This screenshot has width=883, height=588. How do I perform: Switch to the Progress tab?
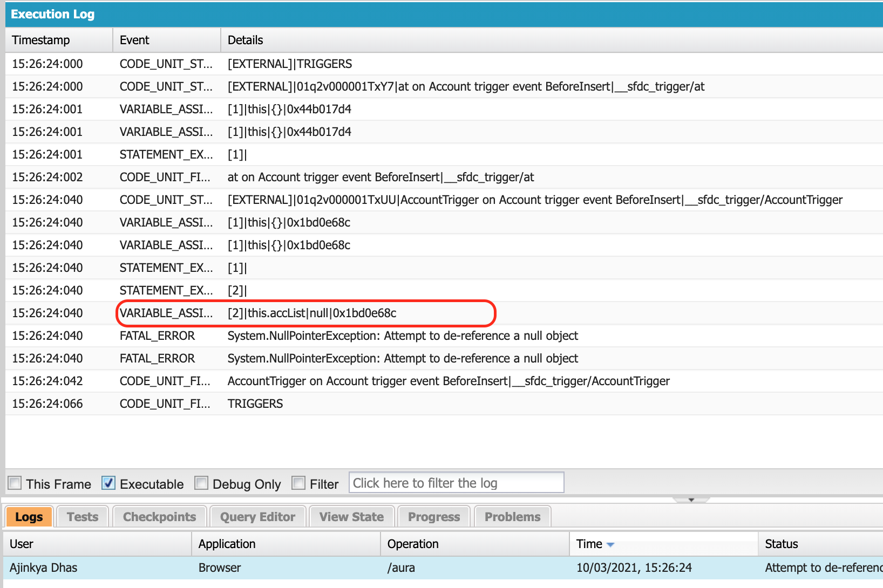433,516
